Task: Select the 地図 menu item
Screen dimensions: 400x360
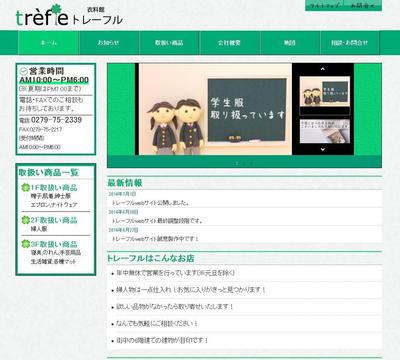Action: pos(290,43)
